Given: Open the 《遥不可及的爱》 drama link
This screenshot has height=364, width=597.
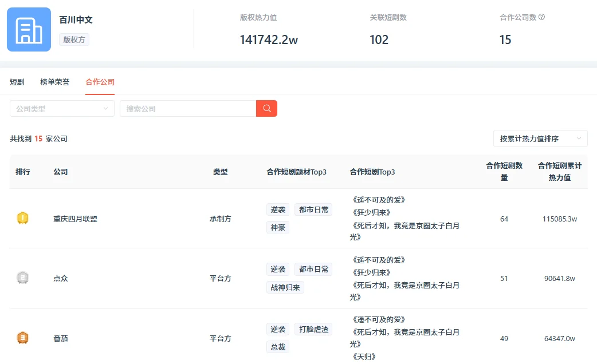Looking at the screenshot, I should pyautogui.click(x=379, y=200).
